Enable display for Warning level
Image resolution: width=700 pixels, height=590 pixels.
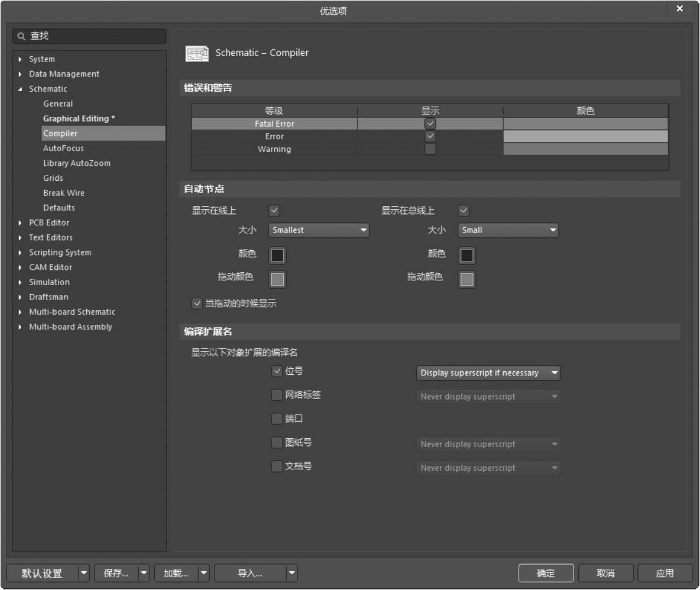click(430, 149)
